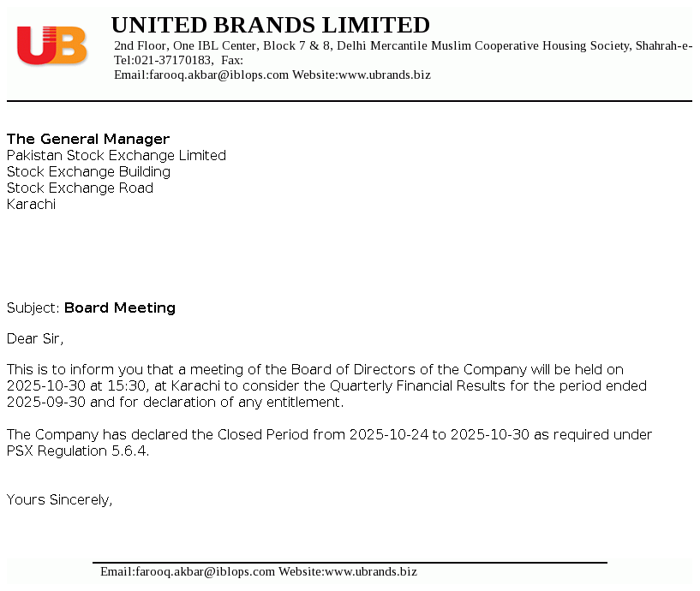
Task: Click "Pakistan Stock Exchange Limited" text
Action: coord(117,155)
